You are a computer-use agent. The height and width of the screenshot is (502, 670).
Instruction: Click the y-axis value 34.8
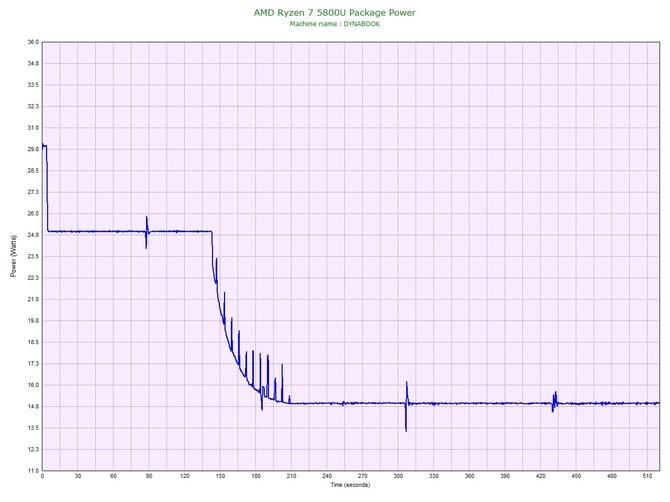[33, 64]
